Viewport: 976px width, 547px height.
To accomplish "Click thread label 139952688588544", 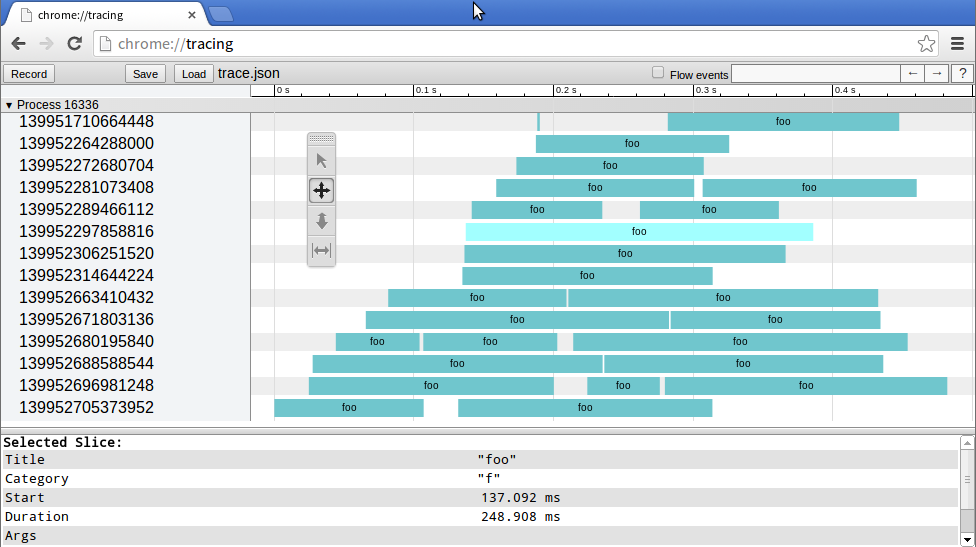I will tap(86, 363).
